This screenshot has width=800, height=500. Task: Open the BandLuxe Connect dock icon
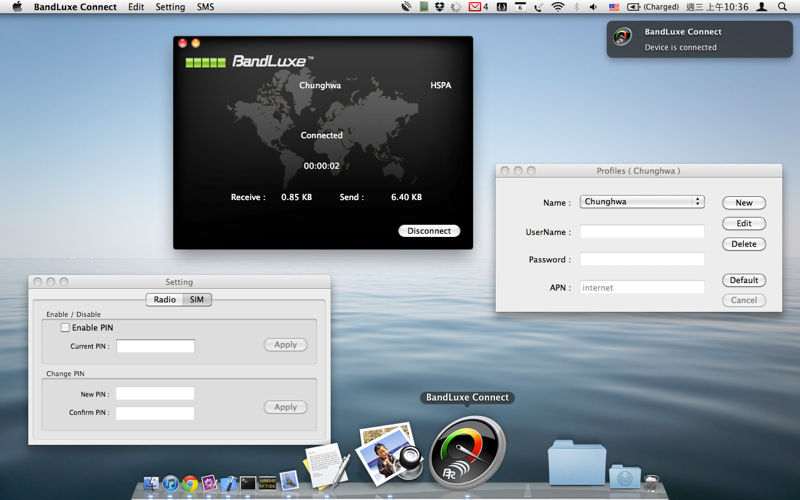(468, 453)
